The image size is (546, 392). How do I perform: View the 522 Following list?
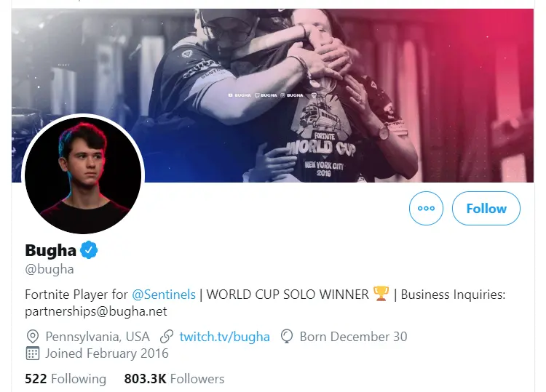pyautogui.click(x=66, y=379)
